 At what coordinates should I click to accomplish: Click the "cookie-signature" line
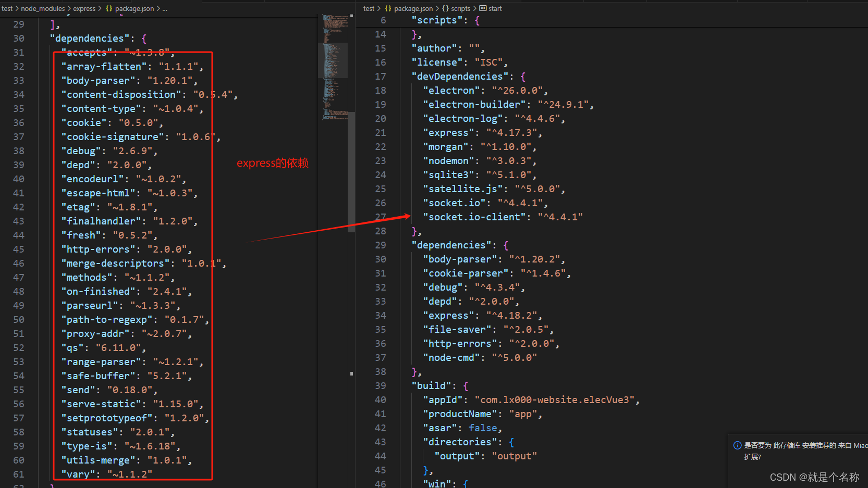click(x=141, y=137)
